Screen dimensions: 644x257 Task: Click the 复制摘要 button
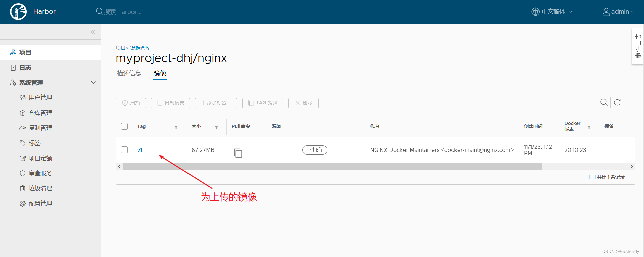170,103
